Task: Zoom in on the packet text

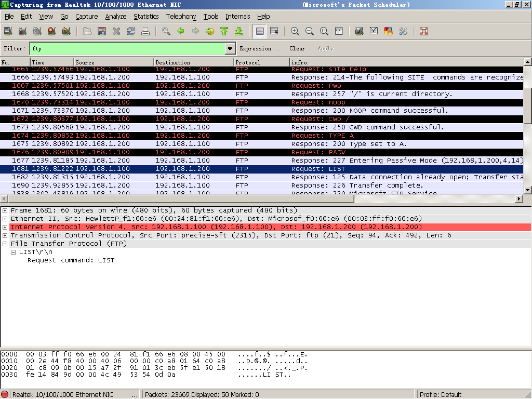Action: pyautogui.click(x=295, y=31)
